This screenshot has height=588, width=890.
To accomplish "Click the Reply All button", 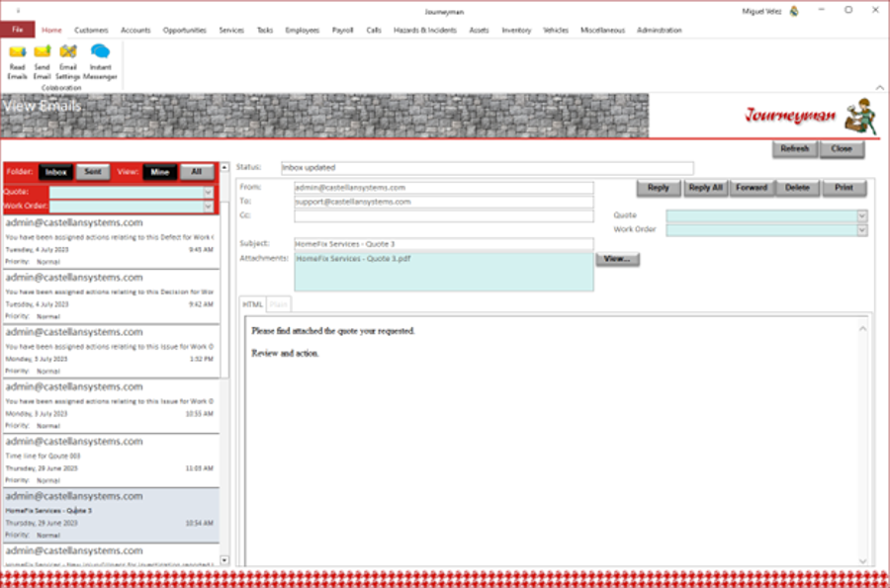I will point(705,188).
